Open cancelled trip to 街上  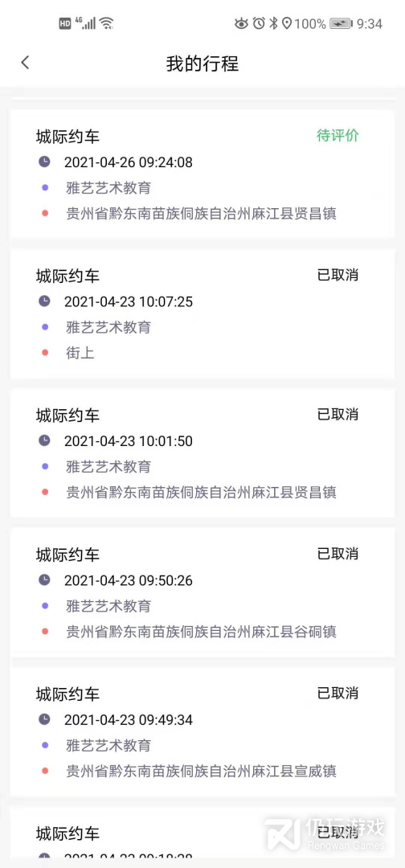point(202,314)
